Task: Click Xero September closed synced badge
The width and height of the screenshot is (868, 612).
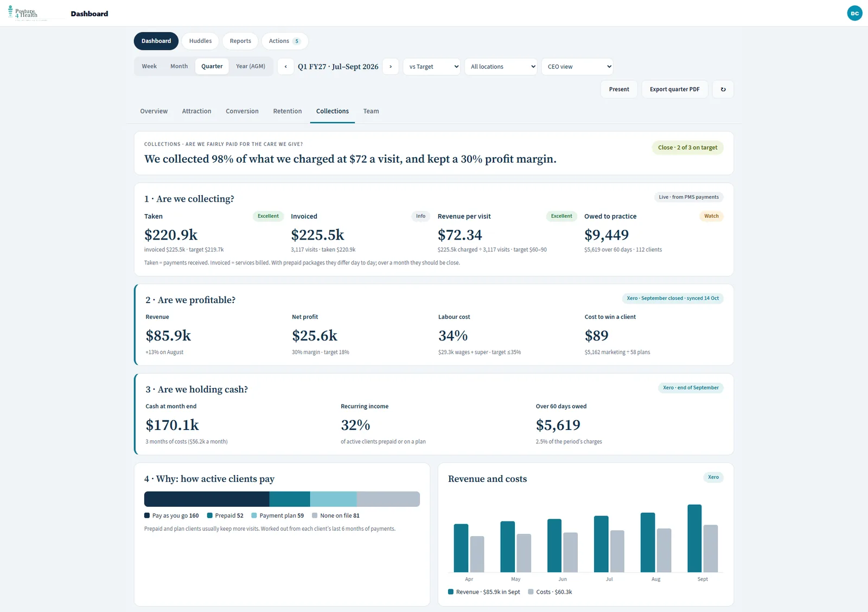Action: pos(673,298)
